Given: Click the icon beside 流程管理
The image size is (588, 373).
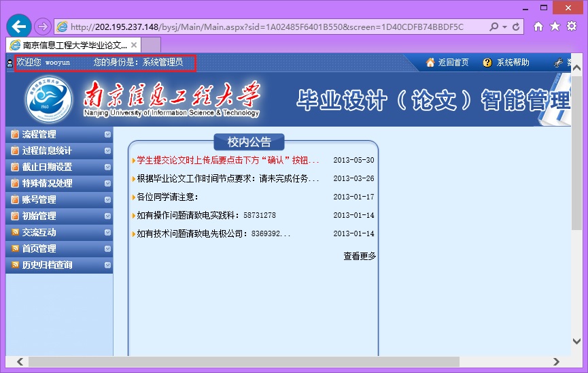Looking at the screenshot, I should pyautogui.click(x=15, y=134).
